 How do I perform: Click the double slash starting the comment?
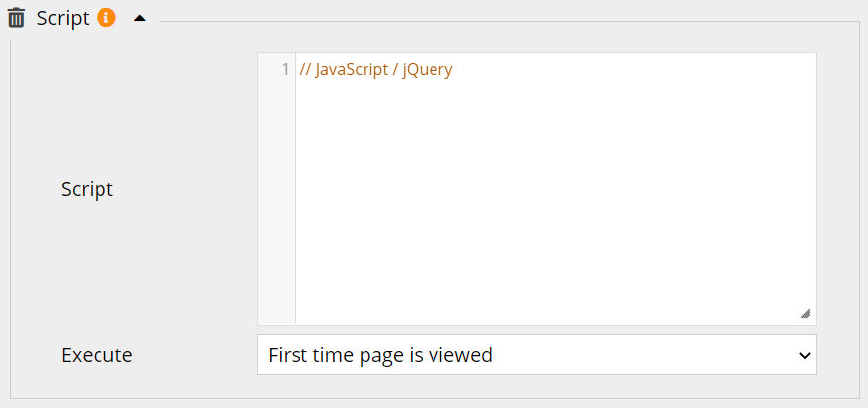305,70
